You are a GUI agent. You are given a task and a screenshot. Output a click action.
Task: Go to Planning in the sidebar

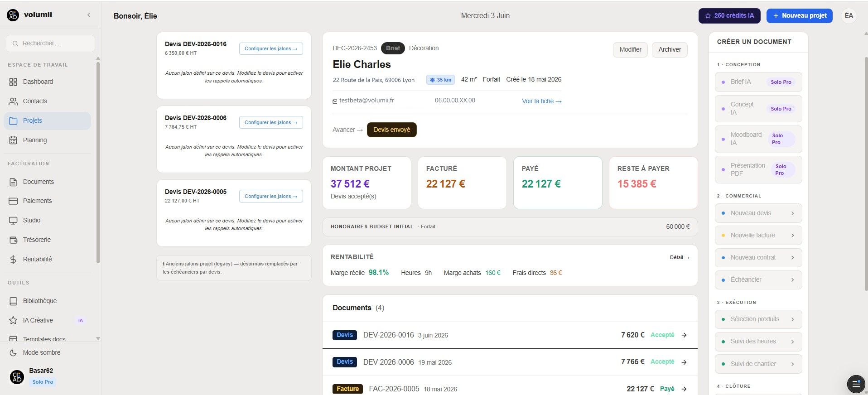click(47, 140)
